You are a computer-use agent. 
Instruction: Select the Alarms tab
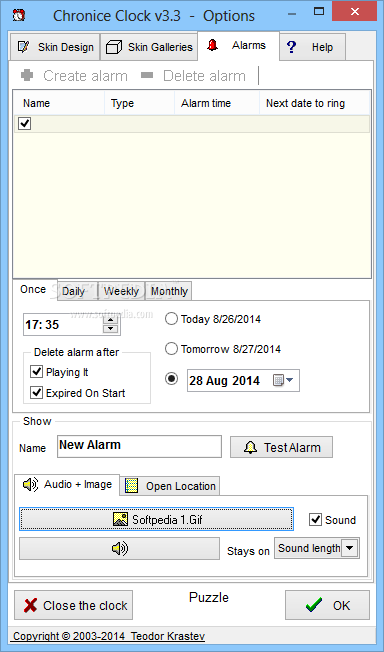pyautogui.click(x=238, y=45)
